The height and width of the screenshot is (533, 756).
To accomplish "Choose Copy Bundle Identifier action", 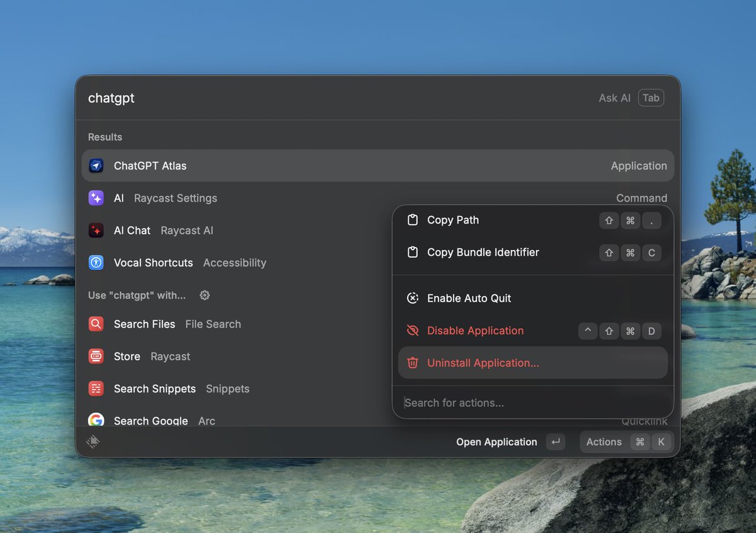I will pyautogui.click(x=533, y=252).
